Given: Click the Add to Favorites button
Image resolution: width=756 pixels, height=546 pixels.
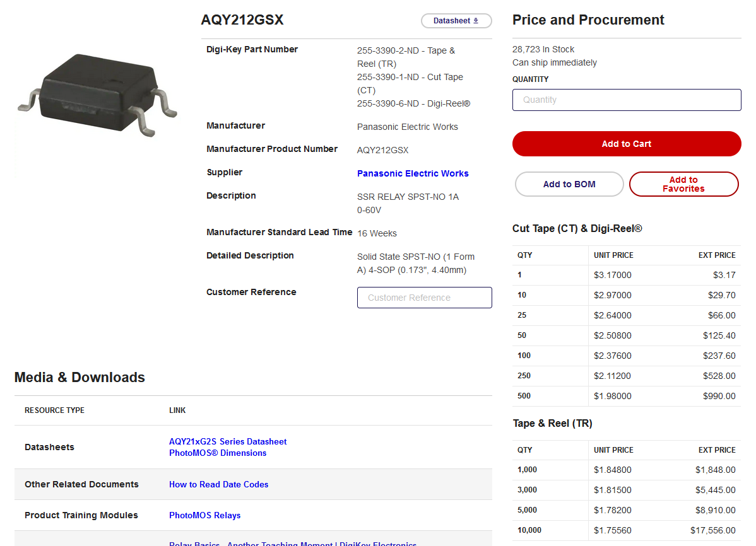Looking at the screenshot, I should tap(683, 184).
